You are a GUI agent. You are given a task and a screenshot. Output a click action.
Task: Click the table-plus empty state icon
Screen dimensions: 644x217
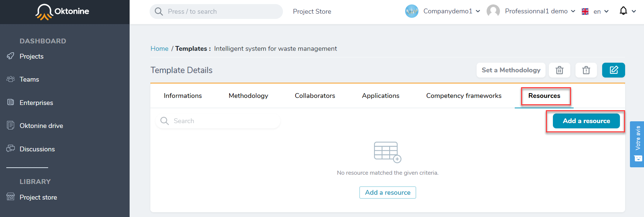[x=387, y=152]
